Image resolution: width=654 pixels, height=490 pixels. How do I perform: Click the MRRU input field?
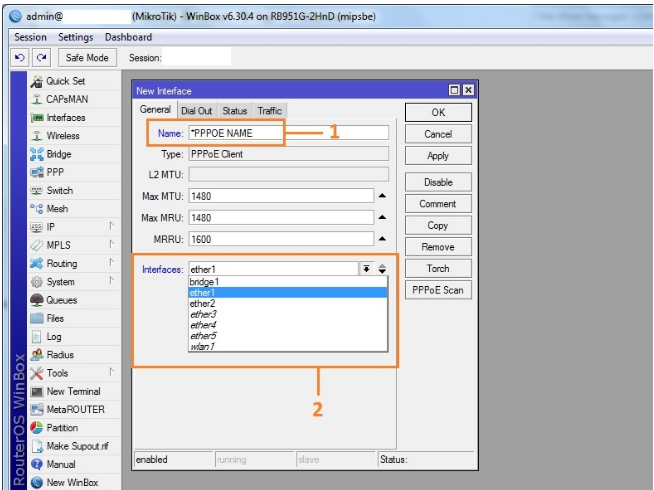281,239
